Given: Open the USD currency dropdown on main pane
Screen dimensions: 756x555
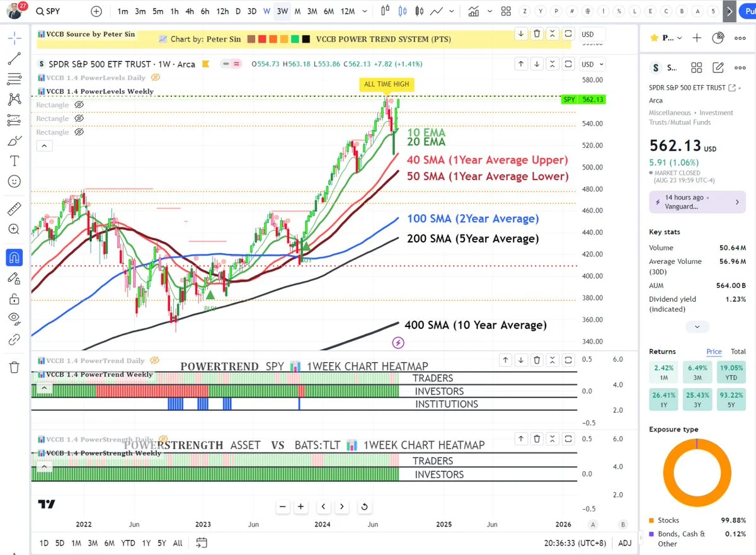Looking at the screenshot, I should (592, 64).
